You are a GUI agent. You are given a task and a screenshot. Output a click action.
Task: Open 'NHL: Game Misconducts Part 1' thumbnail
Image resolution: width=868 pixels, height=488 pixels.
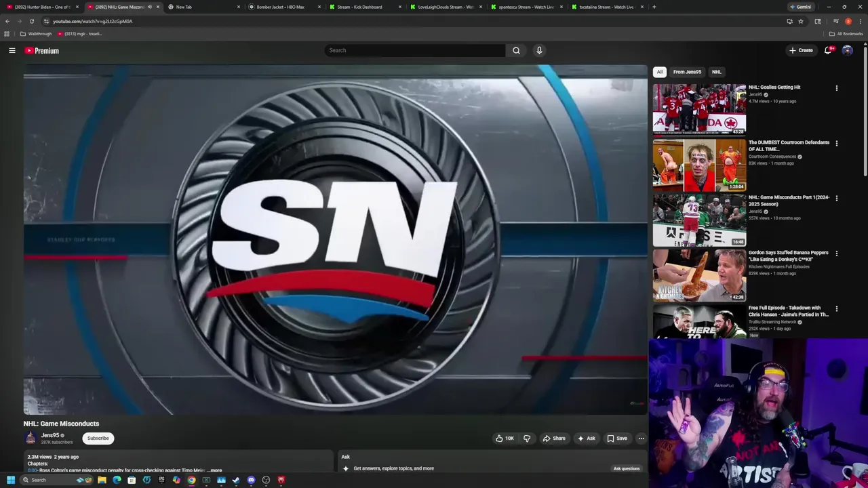point(699,220)
